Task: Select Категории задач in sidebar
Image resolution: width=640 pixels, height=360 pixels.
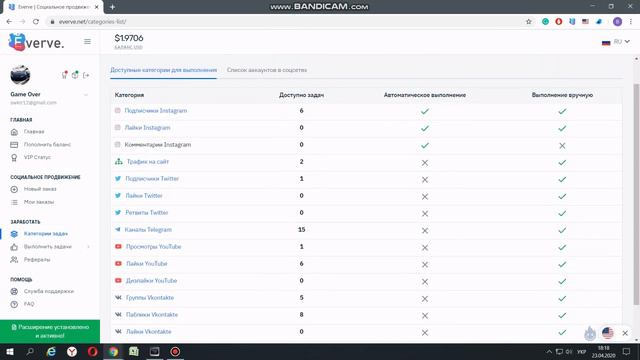Action: tap(45, 233)
